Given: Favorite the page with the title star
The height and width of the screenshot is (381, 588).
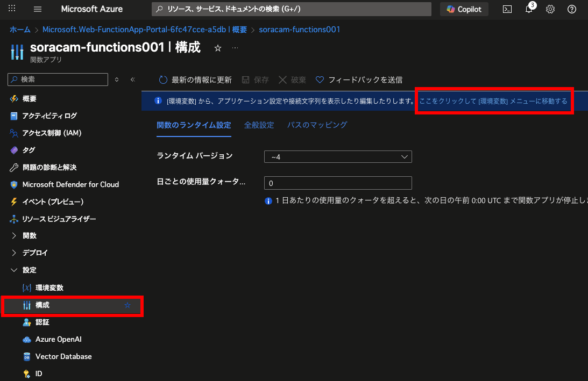Looking at the screenshot, I should pos(217,48).
